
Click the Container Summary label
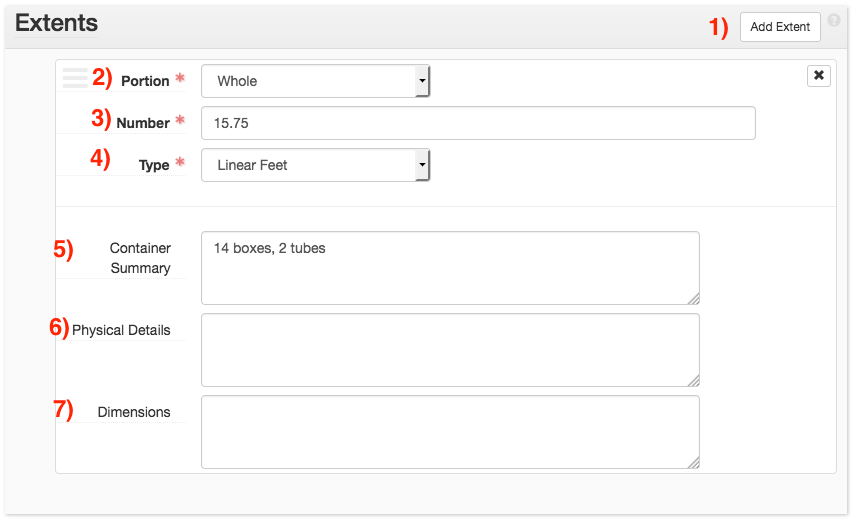click(x=140, y=258)
